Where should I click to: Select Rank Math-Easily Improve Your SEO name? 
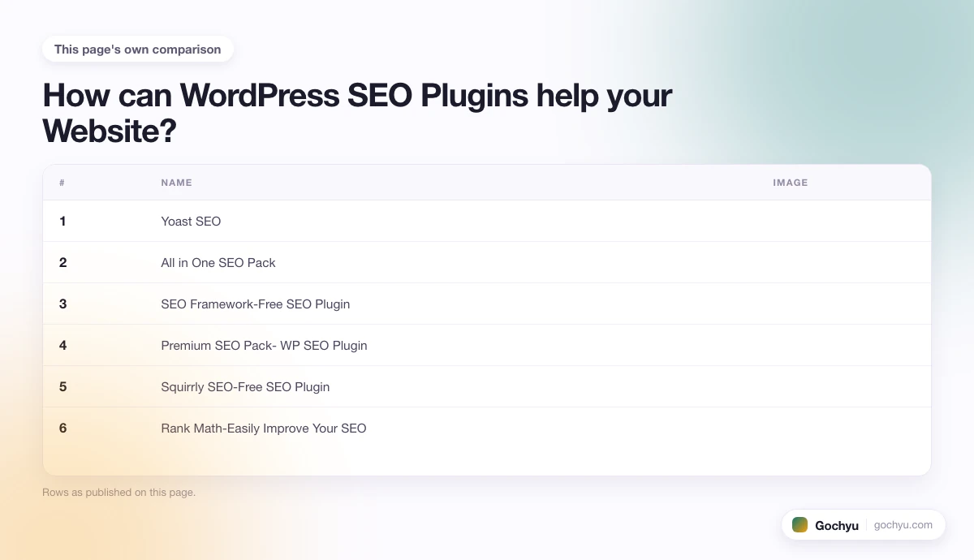point(264,428)
